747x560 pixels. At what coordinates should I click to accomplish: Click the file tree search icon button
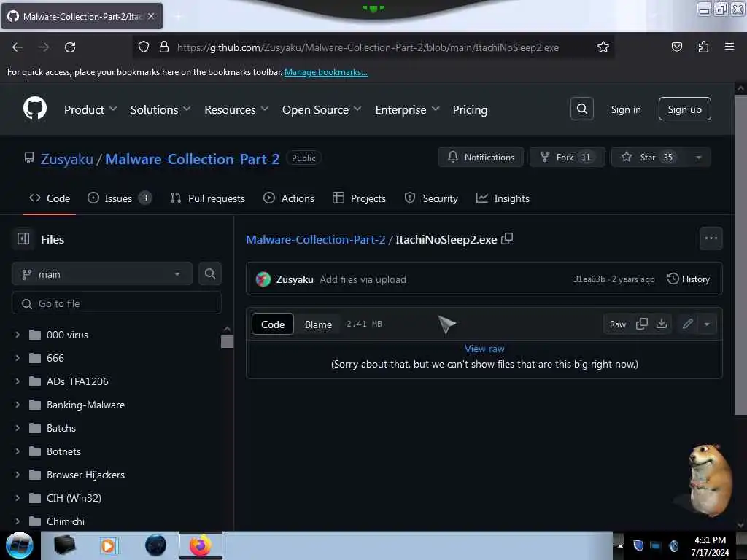[209, 274]
